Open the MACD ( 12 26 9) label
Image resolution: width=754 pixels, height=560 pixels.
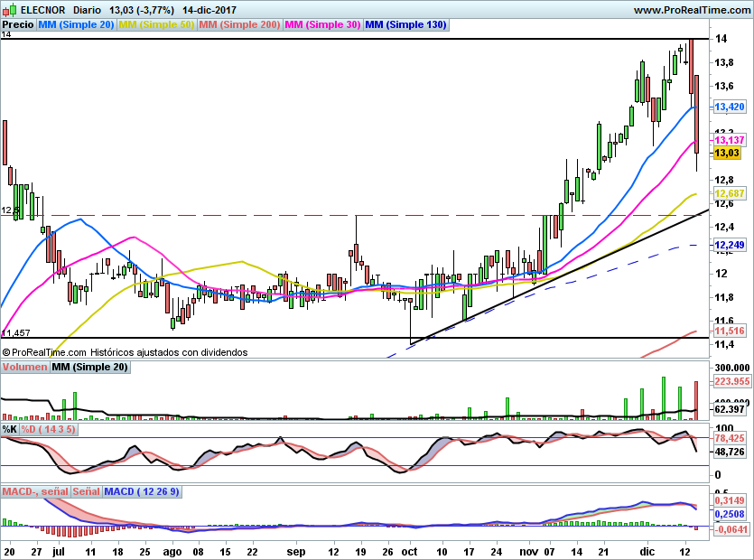click(142, 491)
